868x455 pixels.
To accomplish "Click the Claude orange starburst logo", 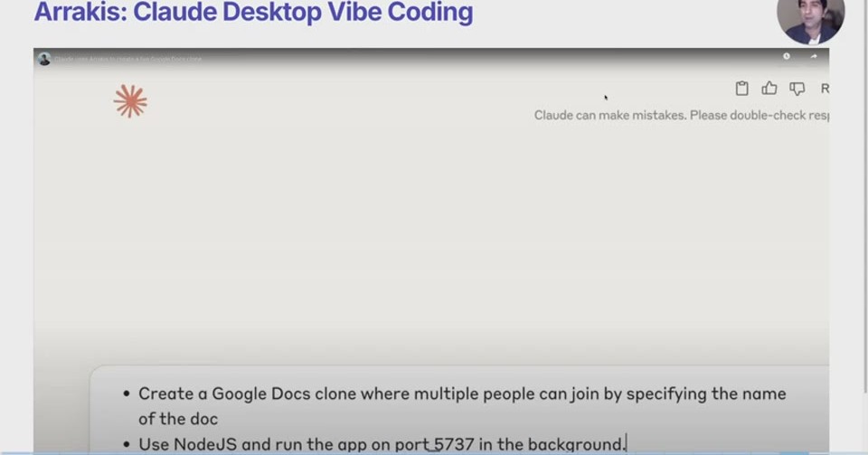I will coord(130,101).
